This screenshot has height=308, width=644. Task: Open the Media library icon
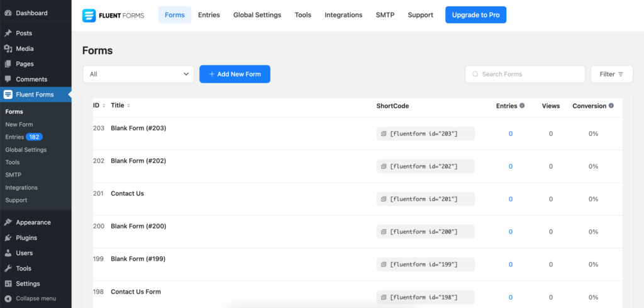(x=8, y=48)
